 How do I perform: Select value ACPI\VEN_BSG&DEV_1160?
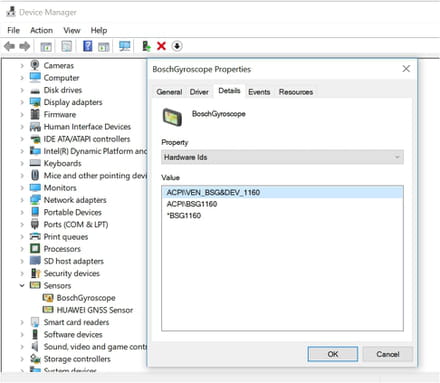point(282,192)
